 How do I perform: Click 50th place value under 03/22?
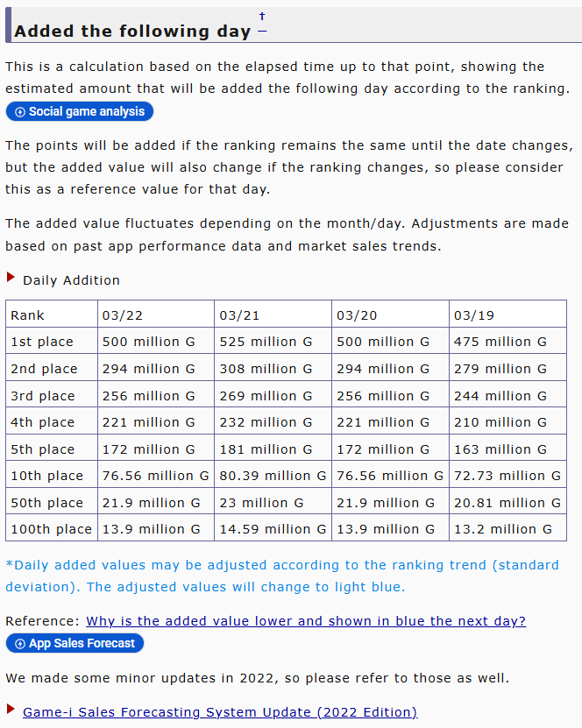pos(156,501)
